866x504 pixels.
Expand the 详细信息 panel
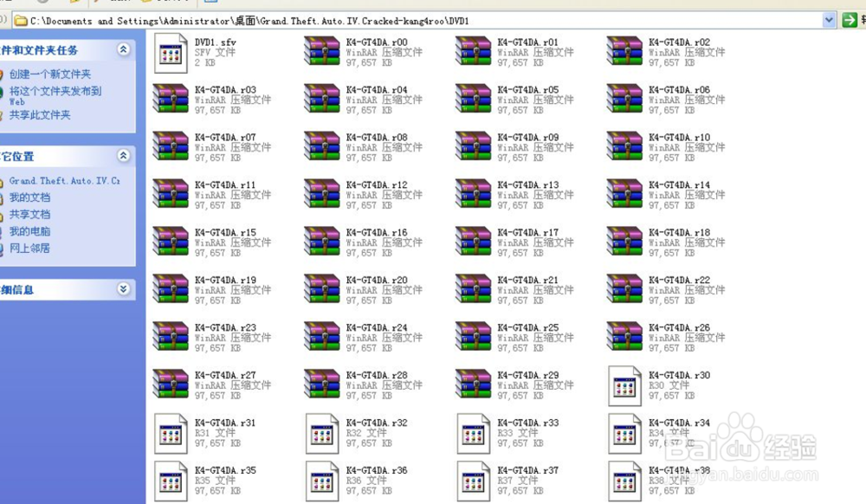[x=124, y=289]
